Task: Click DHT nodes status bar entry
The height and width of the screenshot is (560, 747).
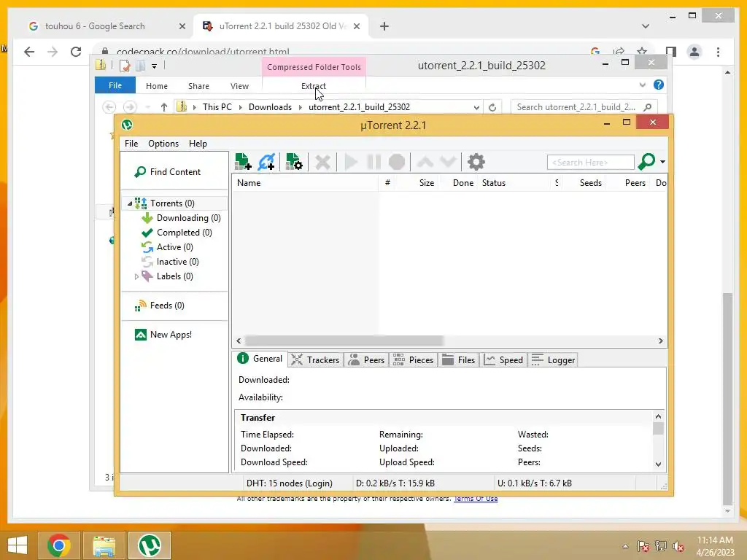Action: [289, 483]
